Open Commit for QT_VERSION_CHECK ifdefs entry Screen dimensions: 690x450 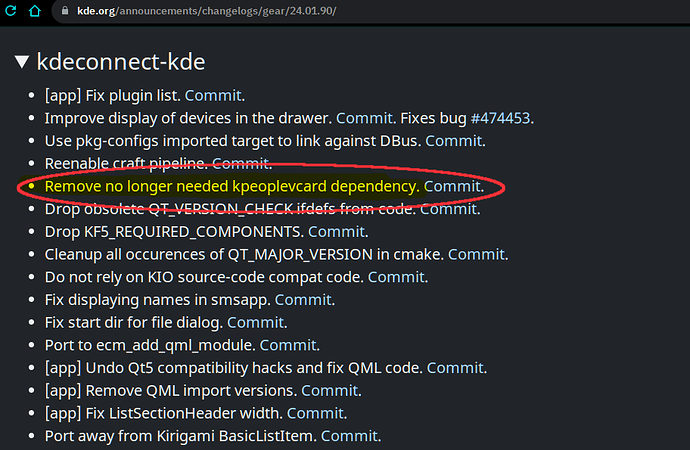tap(448, 209)
